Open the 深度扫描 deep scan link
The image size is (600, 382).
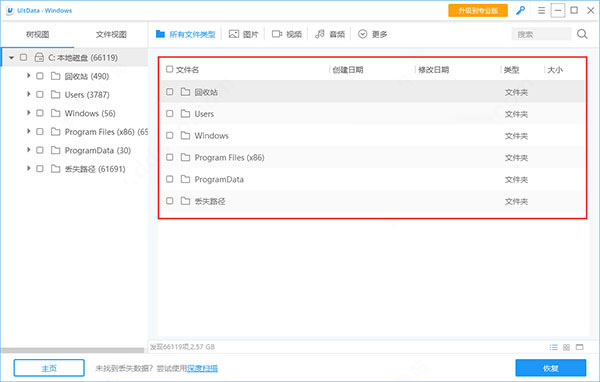click(202, 368)
